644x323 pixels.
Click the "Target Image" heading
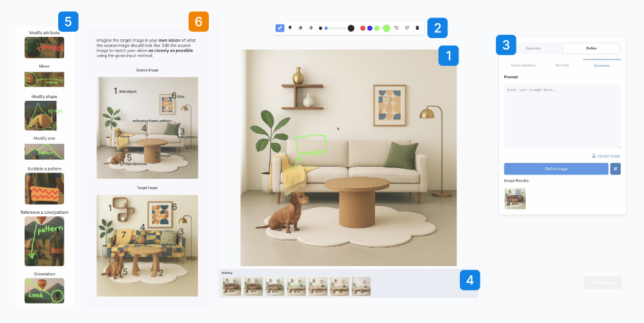point(147,187)
